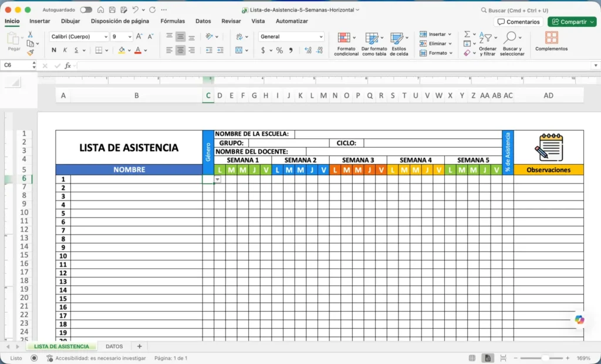Click the Format Painter brush icon
Screen dimensions: 601x364
pos(31,52)
